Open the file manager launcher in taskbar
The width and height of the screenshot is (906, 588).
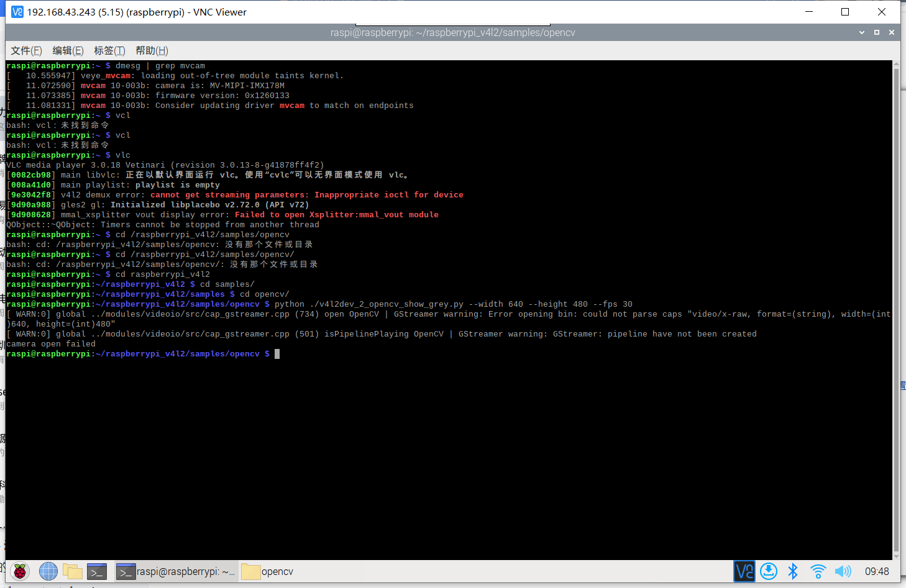73,571
